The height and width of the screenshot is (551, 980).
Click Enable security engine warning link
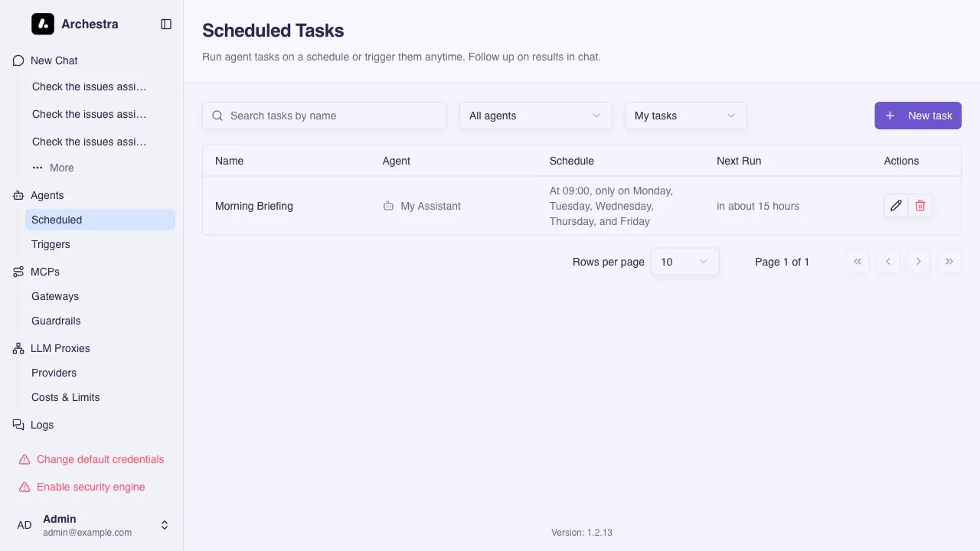90,487
